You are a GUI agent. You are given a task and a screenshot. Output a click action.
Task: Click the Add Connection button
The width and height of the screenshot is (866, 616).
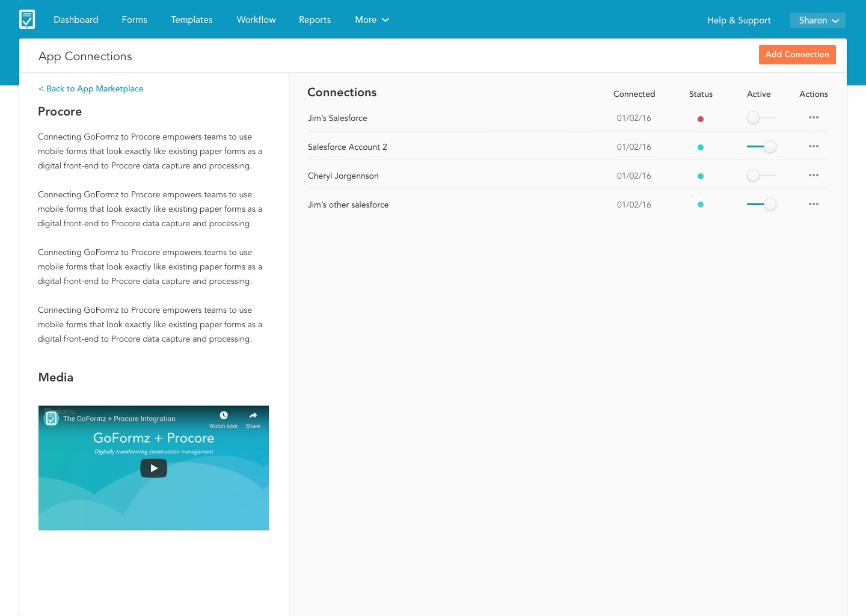pyautogui.click(x=797, y=55)
